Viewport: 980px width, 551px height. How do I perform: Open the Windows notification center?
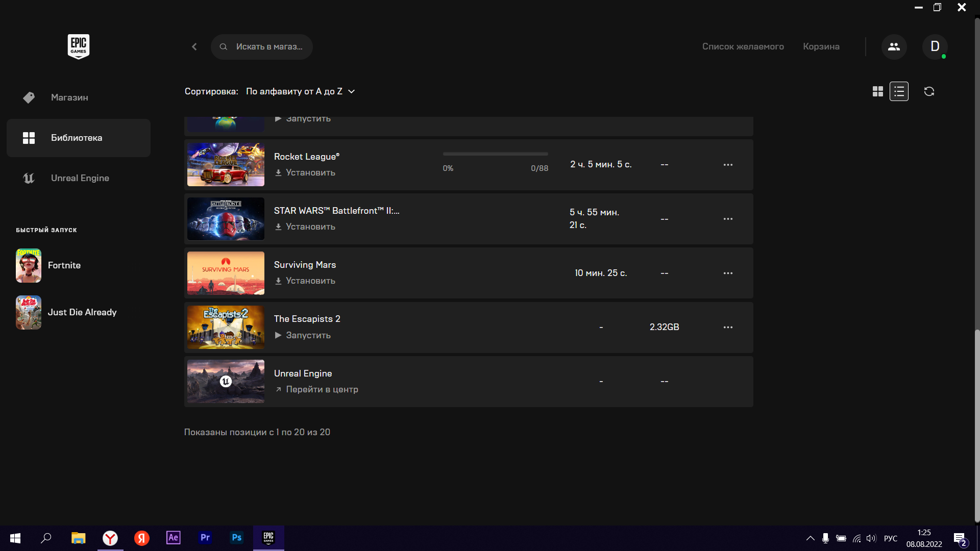tap(960, 539)
